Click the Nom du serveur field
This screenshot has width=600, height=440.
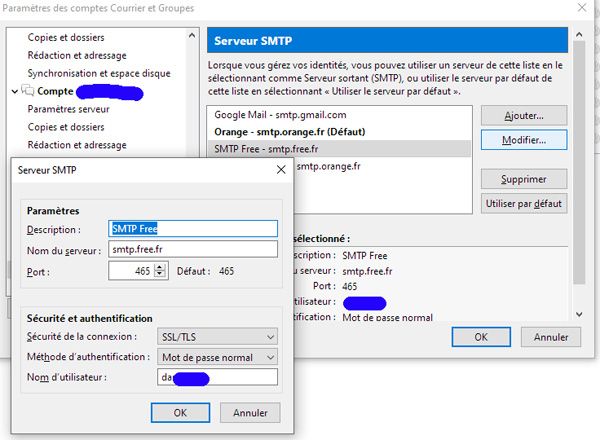click(x=193, y=249)
